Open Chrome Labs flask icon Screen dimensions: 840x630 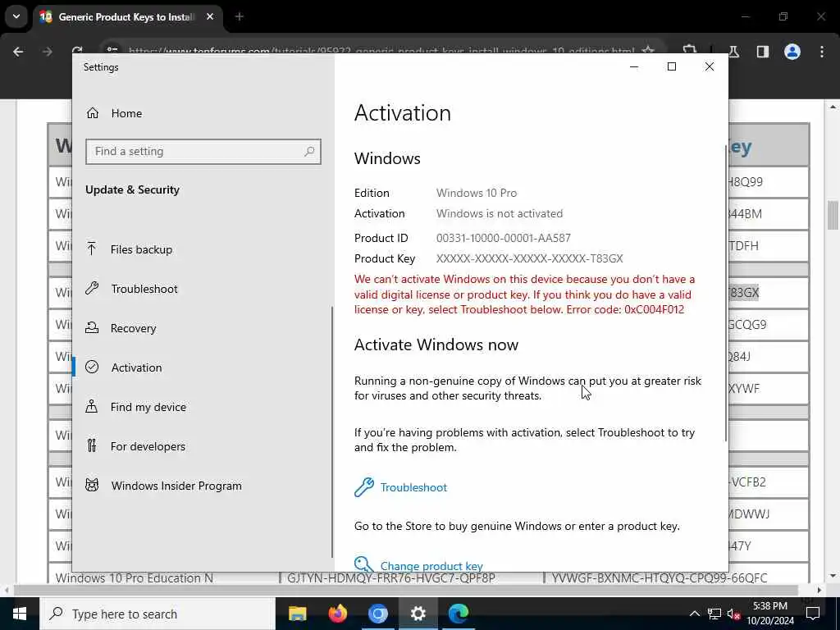(x=734, y=52)
